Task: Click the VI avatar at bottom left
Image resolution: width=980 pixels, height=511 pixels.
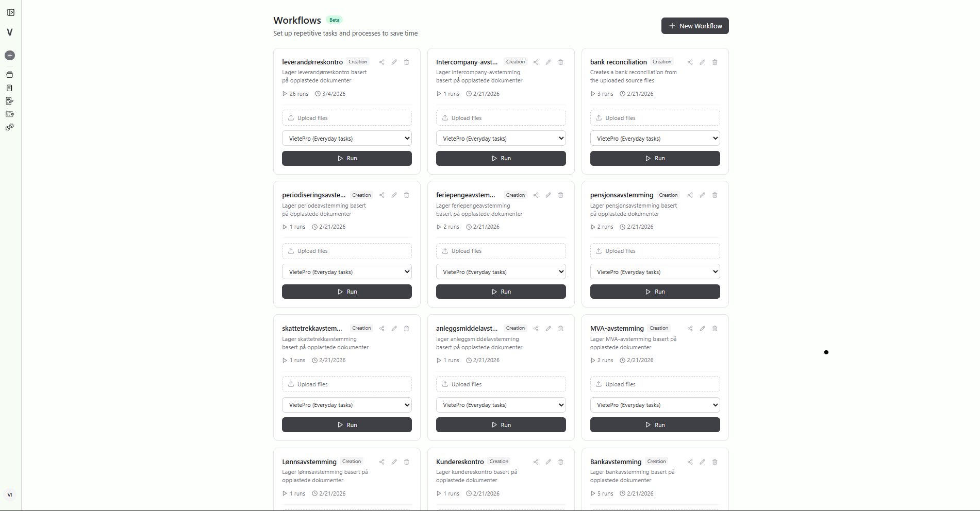Action: 10,494
